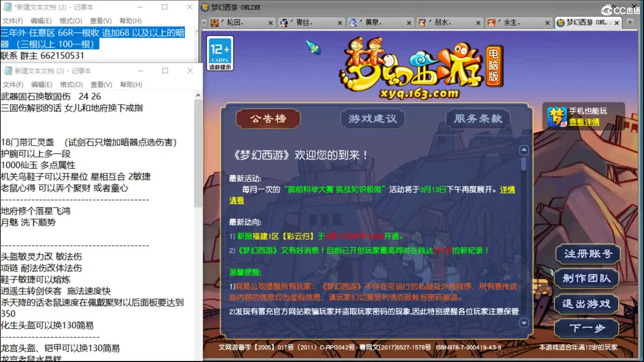Screen dimensions: 644x362
Task: Open the 详情 link for the exam event
Action: pos(508,190)
